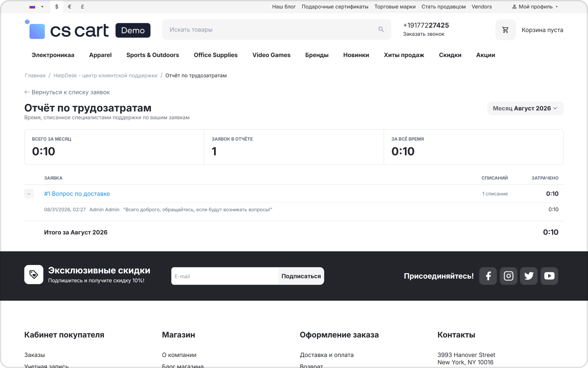Open the Instagram icon
The image size is (588, 368).
pos(508,276)
